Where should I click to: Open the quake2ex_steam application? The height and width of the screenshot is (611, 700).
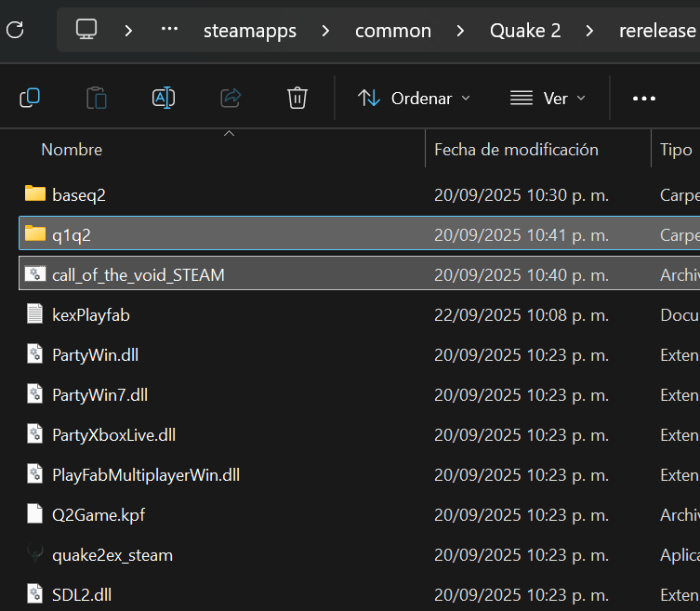(112, 555)
